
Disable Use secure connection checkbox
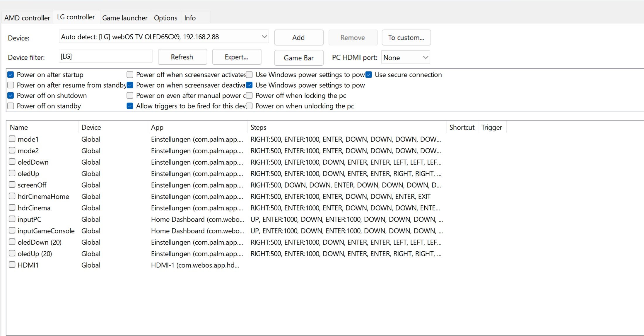[369, 75]
